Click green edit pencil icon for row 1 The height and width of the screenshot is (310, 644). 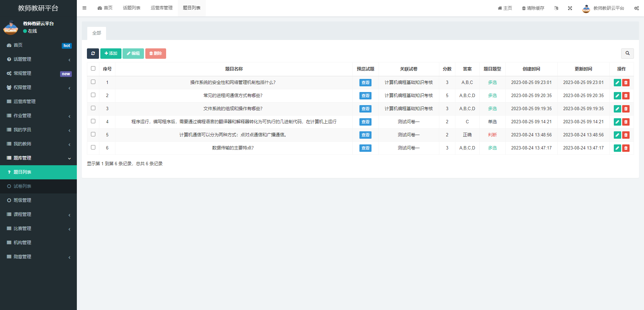(617, 83)
